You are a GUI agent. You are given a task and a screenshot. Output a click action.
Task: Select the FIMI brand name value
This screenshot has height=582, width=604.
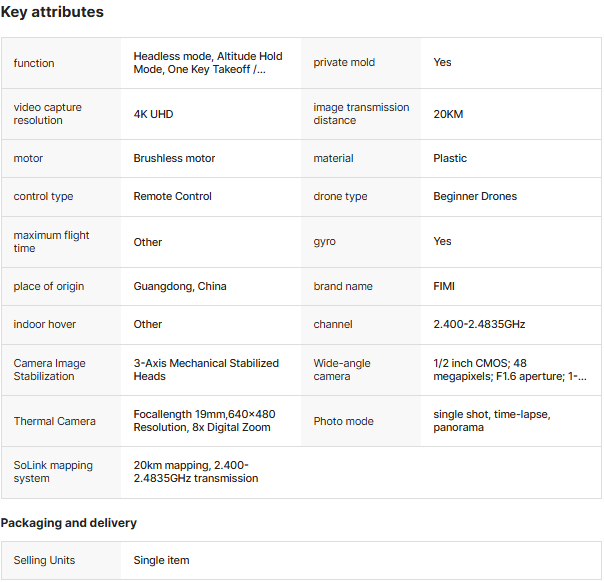444,286
